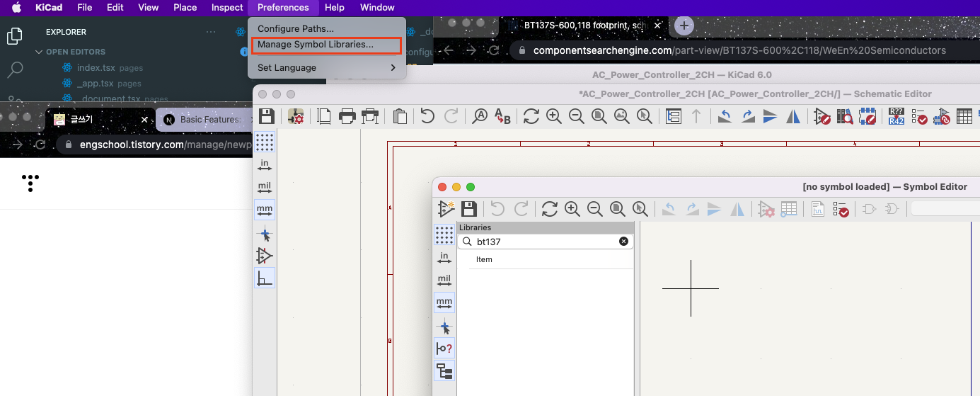This screenshot has height=396, width=980.
Task: Open Footprint Editor icon in Schematic toolbar
Action: click(x=867, y=116)
